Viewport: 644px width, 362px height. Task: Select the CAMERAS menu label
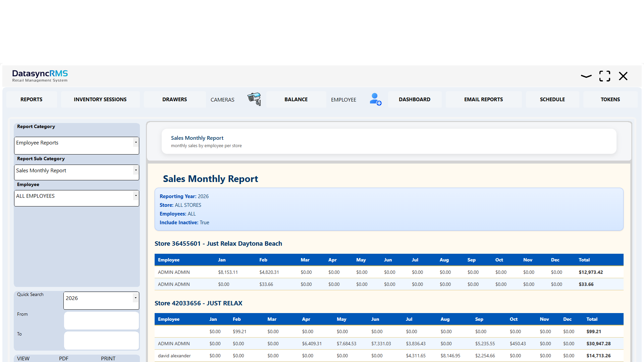coord(222,100)
